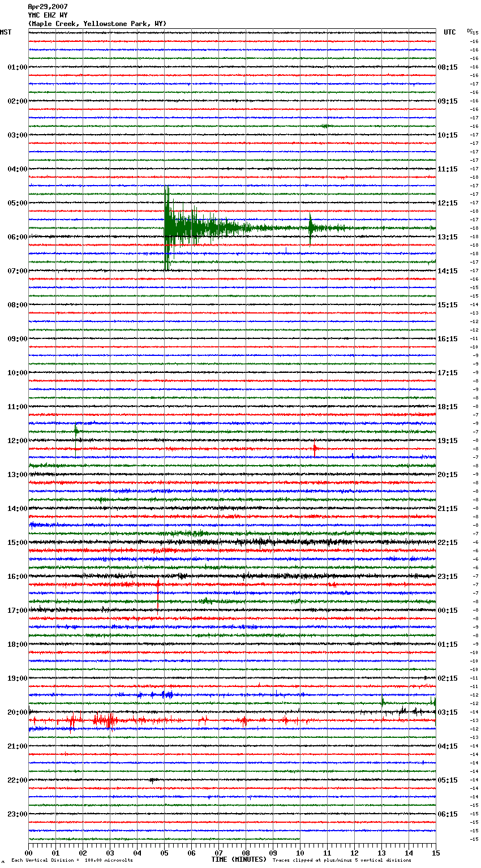Click the "MST" timezone label

pos(6,32)
